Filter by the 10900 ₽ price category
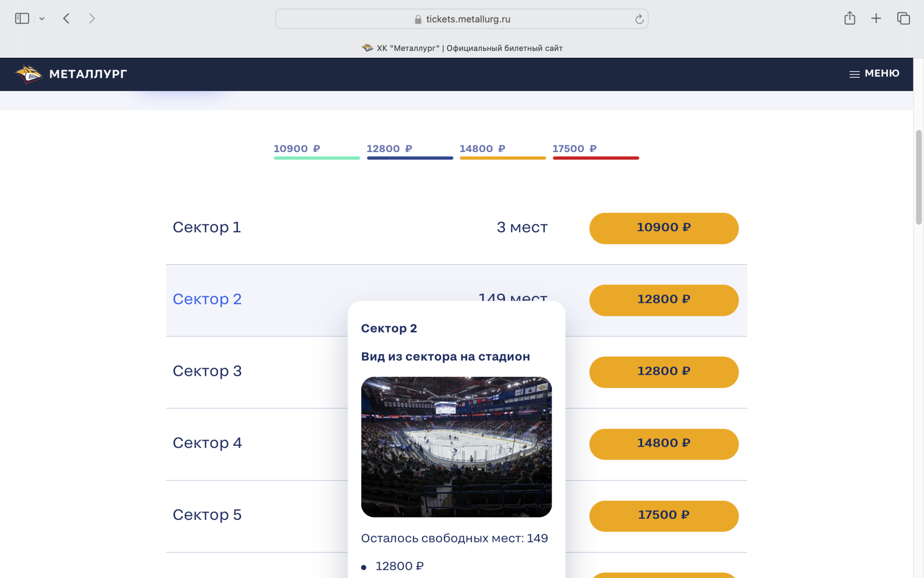Image resolution: width=924 pixels, height=578 pixels. click(316, 151)
